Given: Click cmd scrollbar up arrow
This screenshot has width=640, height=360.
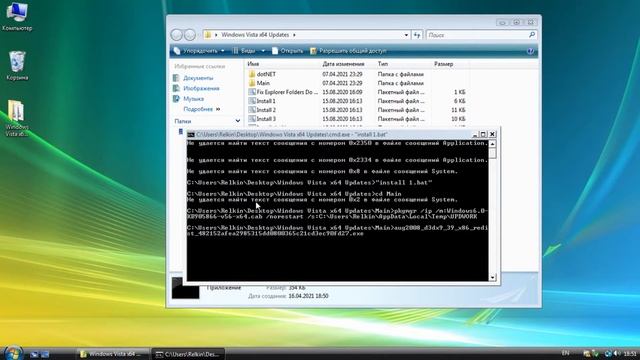Looking at the screenshot, I should (492, 144).
